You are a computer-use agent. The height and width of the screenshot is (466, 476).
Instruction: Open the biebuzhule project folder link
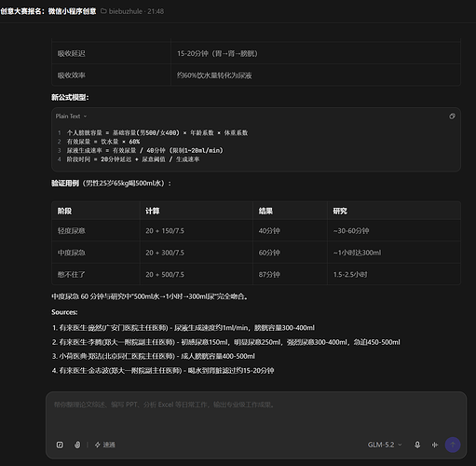click(x=126, y=11)
